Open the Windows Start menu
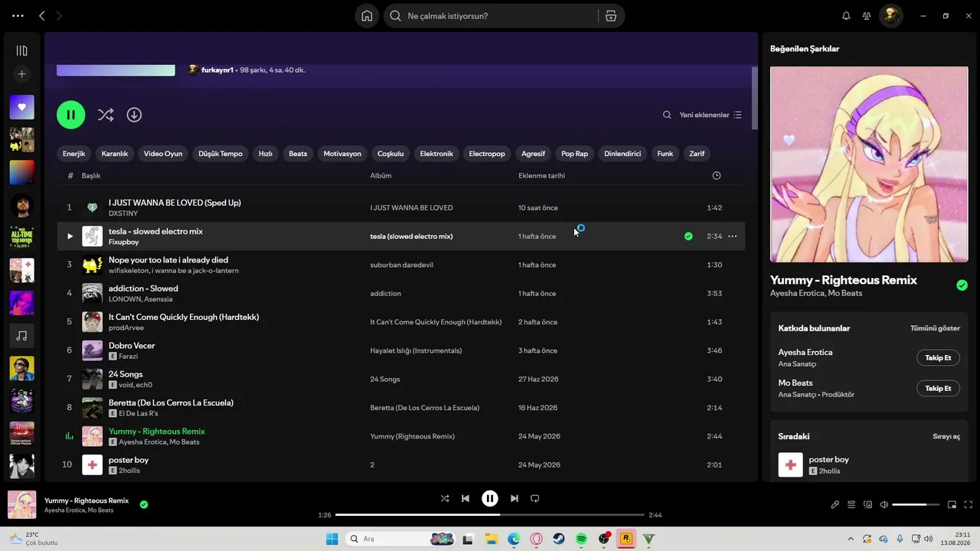 [332, 540]
